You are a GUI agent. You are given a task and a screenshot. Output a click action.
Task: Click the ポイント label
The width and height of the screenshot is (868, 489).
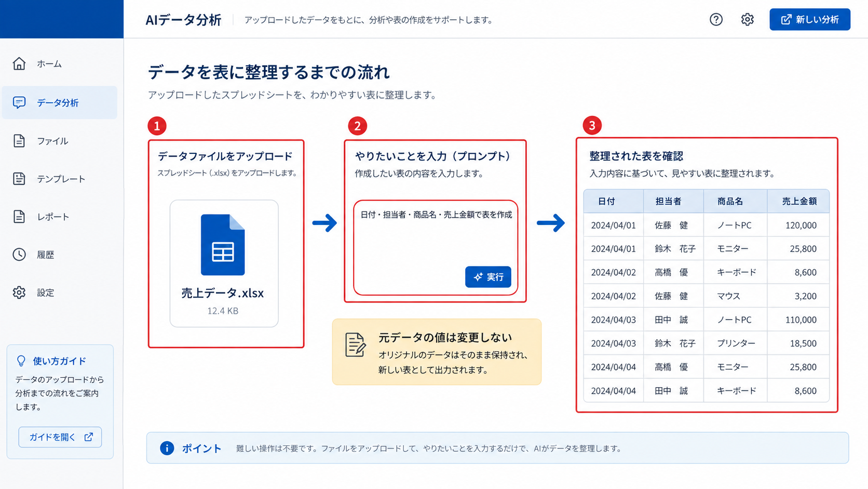click(x=201, y=448)
